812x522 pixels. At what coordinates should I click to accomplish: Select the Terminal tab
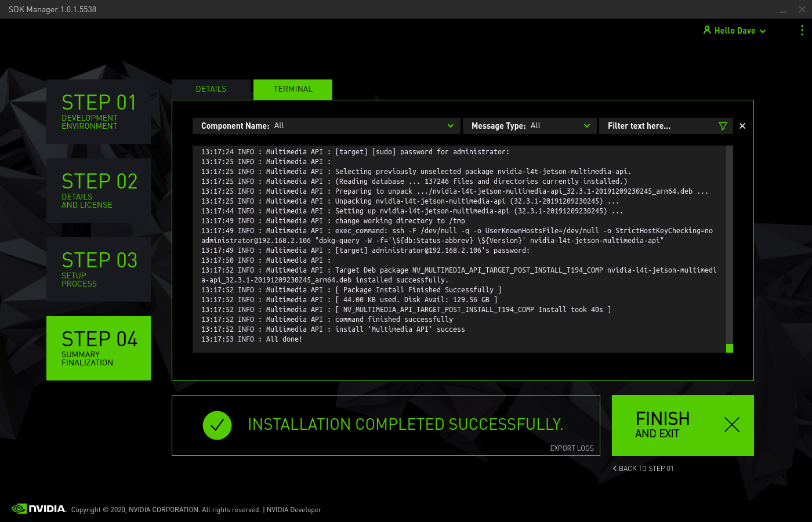click(x=293, y=89)
